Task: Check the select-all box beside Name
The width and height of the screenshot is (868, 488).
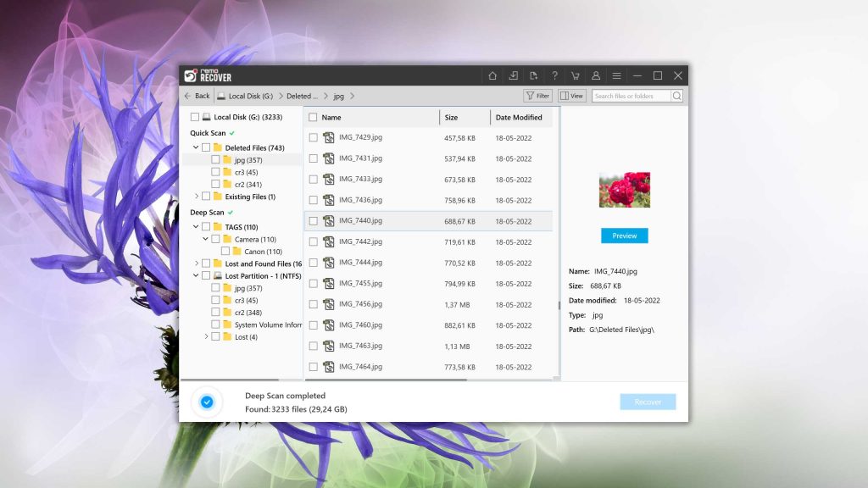Action: pos(313,117)
